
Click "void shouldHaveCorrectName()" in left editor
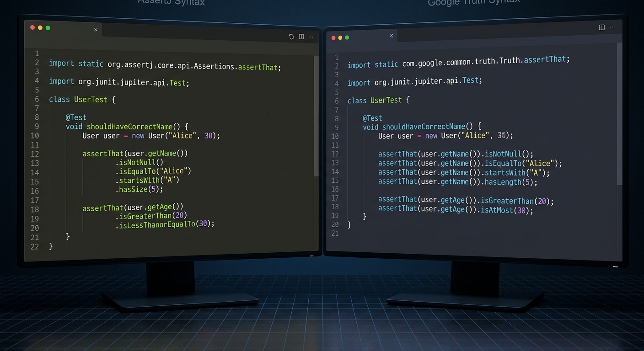point(124,127)
